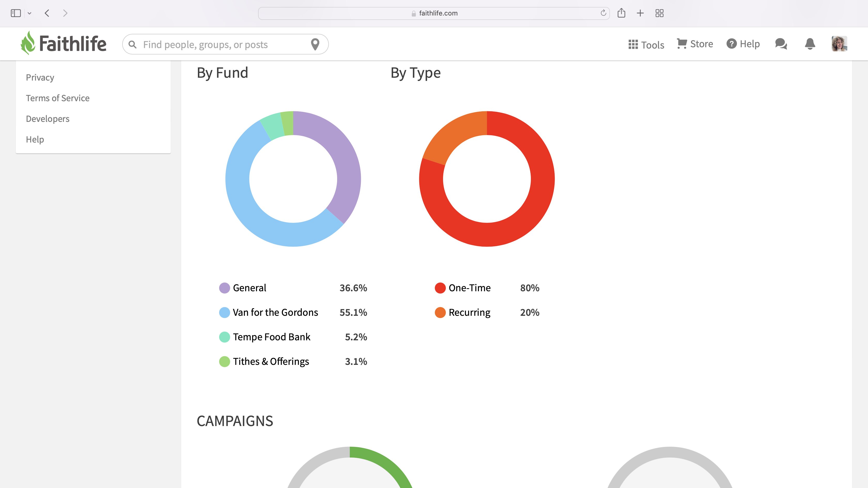
Task: Click the Van for the Gordons label
Action: point(275,312)
